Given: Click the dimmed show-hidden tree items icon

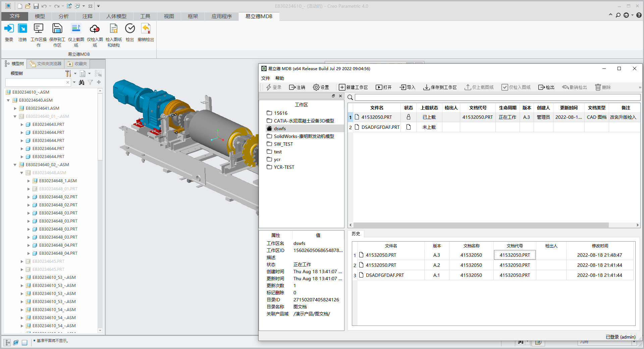Looking at the screenshot, I should tap(98, 73).
